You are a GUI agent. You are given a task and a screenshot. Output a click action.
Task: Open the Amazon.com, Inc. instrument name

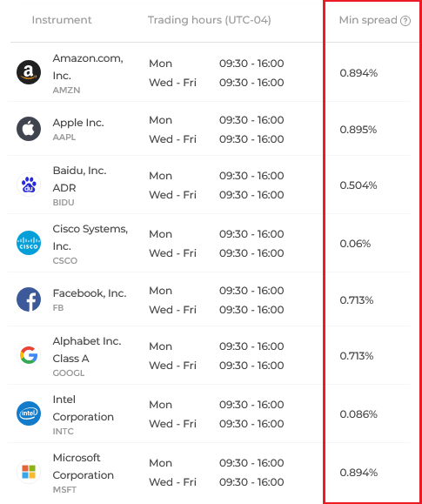coord(88,67)
